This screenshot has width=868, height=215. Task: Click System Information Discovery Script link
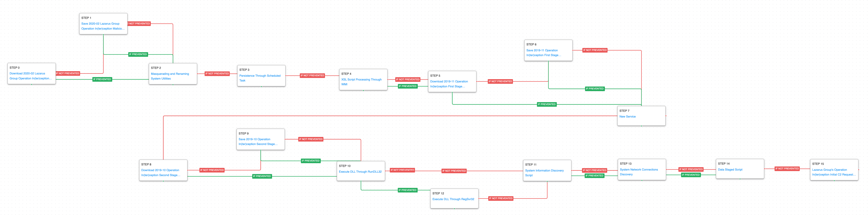(x=544, y=171)
